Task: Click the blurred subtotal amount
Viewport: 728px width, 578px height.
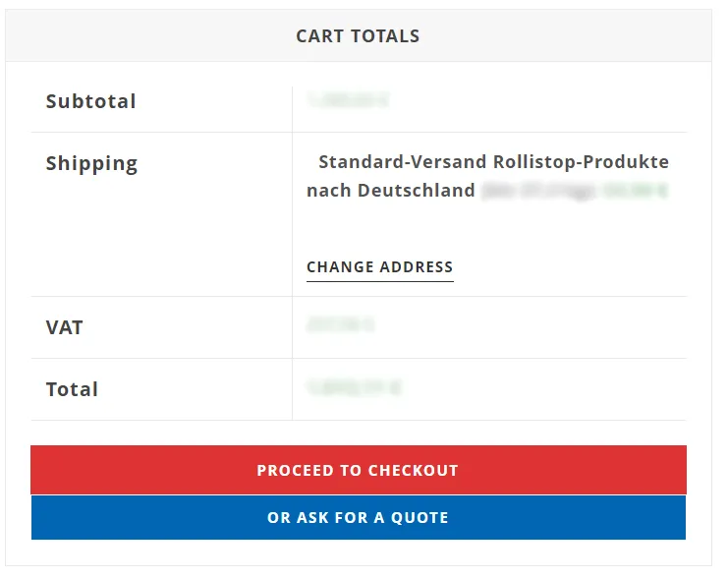Action: click(x=348, y=100)
